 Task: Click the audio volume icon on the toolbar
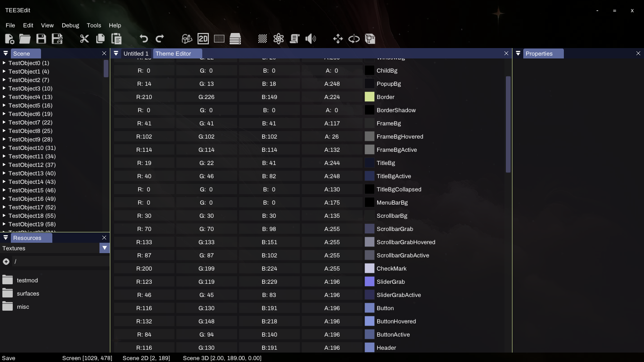(311, 39)
